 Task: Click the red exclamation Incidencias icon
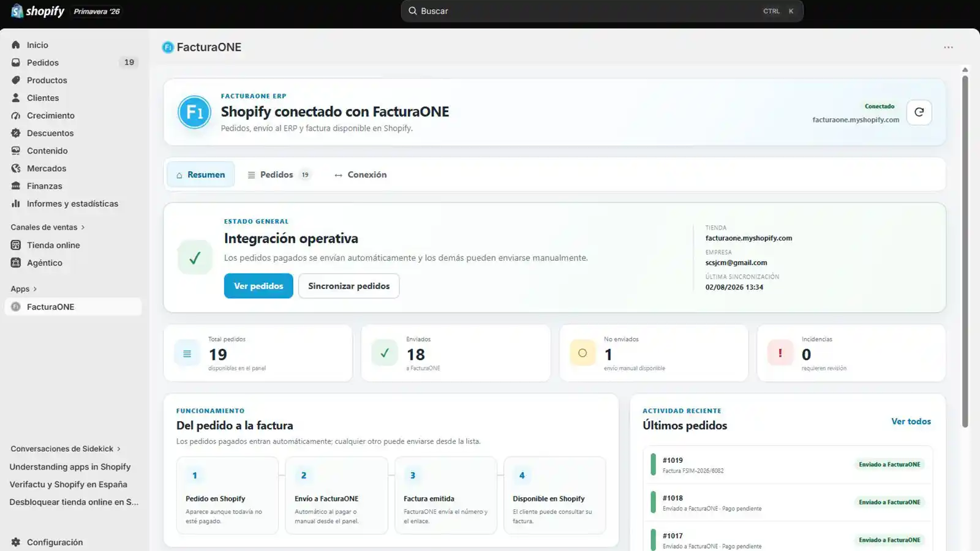coord(780,353)
